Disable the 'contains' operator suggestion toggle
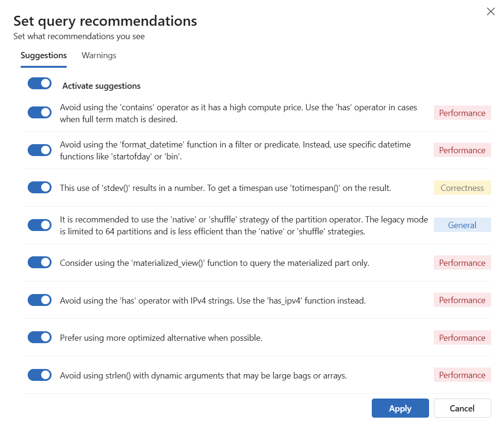 click(x=40, y=113)
